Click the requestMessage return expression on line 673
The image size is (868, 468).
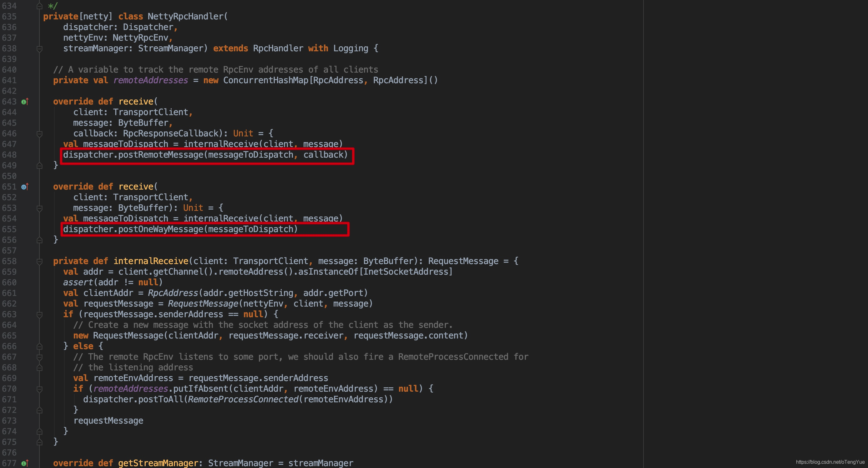[108, 421]
